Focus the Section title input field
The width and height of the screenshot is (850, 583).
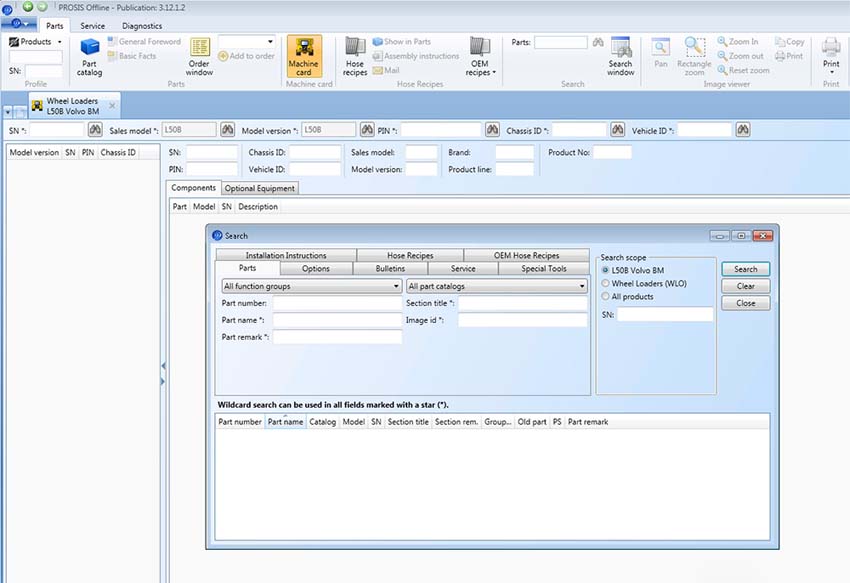523,303
